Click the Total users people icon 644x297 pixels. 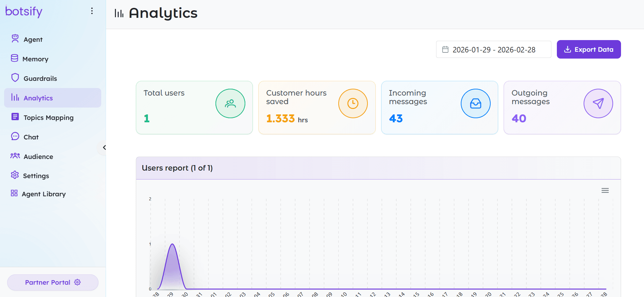230,103
